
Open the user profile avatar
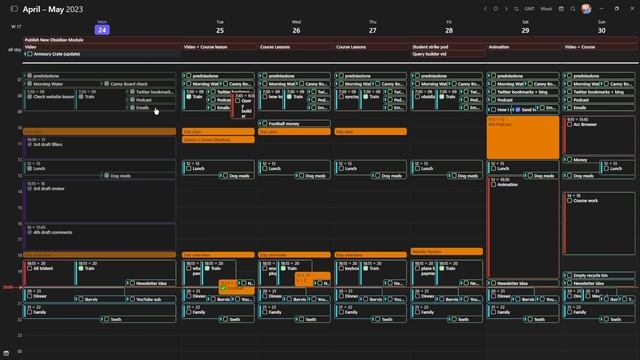(x=586, y=9)
